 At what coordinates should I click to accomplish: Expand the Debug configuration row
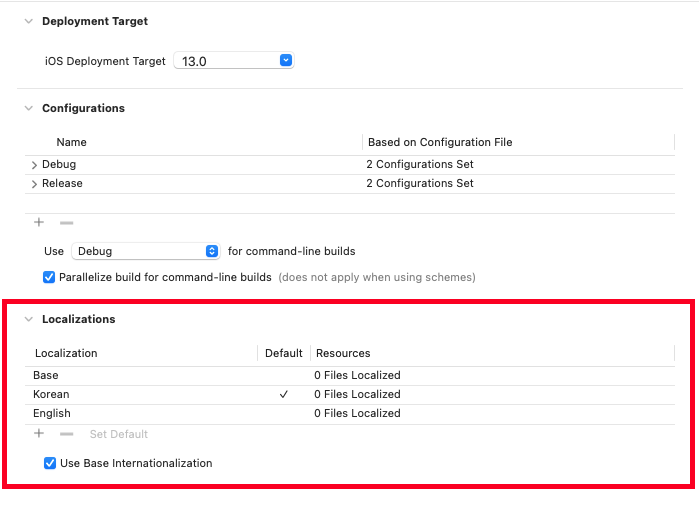point(34,165)
